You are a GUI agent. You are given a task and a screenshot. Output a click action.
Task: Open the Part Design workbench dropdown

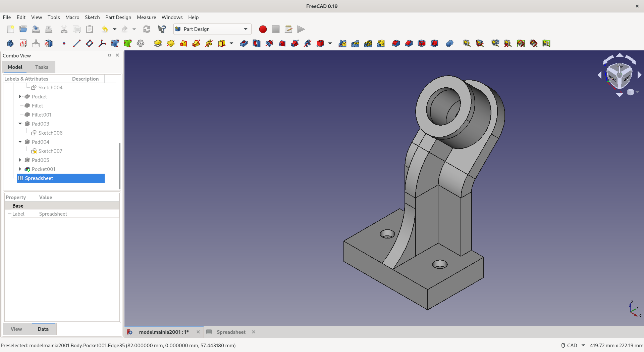212,29
